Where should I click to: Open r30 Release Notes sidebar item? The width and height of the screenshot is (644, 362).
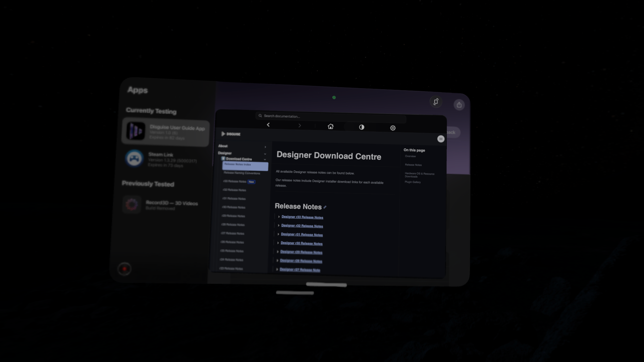(233, 207)
